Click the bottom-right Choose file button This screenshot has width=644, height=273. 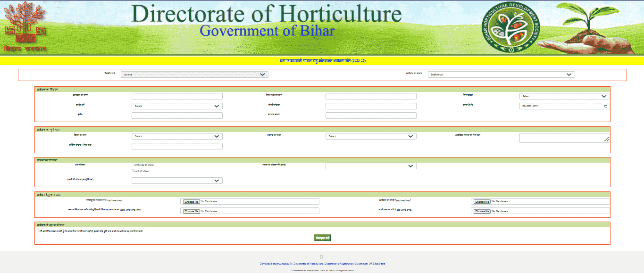point(482,211)
